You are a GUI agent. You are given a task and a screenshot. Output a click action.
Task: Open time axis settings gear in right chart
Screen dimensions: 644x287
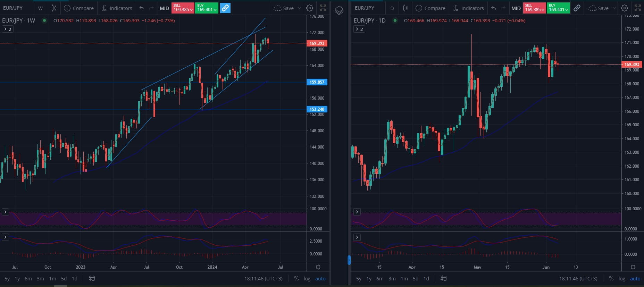(633, 267)
